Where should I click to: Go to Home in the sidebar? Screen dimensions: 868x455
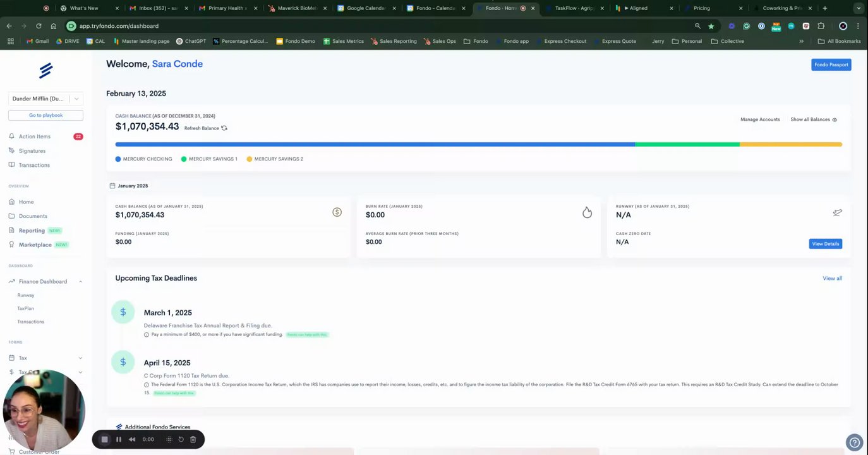pyautogui.click(x=26, y=202)
